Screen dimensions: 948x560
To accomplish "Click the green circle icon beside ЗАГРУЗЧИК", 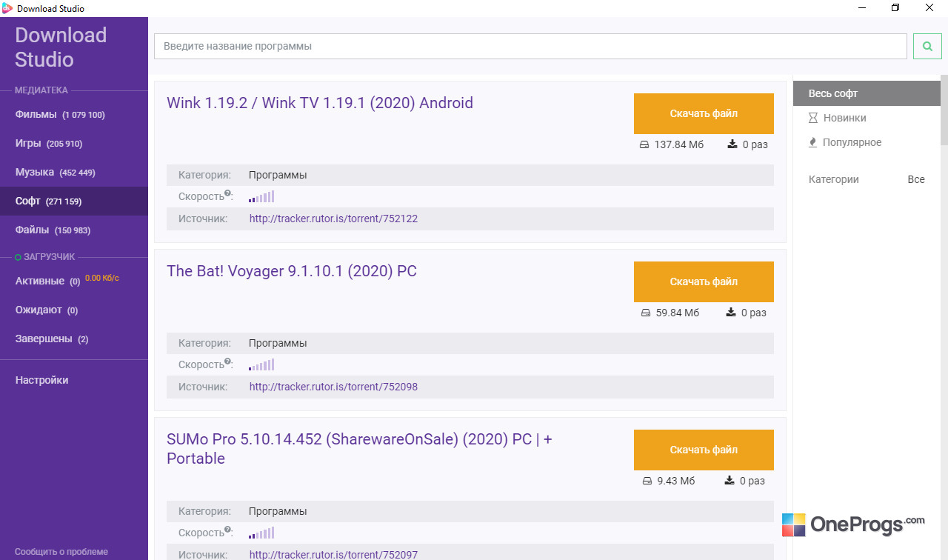I will (19, 257).
